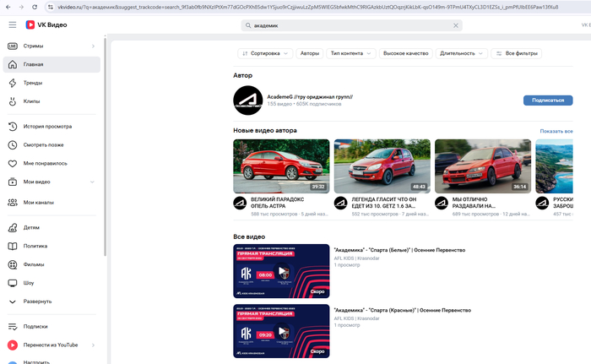Open the Сортировка dropdown

pyautogui.click(x=263, y=53)
